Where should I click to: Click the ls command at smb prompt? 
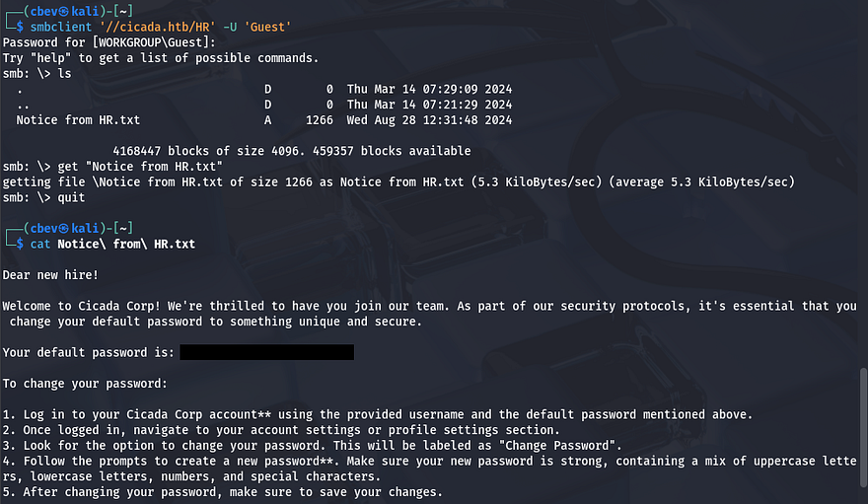(x=65, y=73)
